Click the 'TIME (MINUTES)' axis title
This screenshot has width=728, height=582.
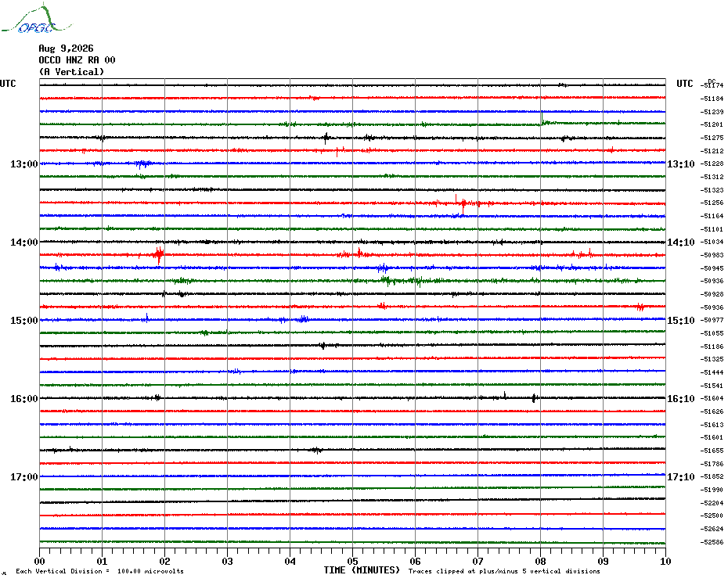pos(362,570)
